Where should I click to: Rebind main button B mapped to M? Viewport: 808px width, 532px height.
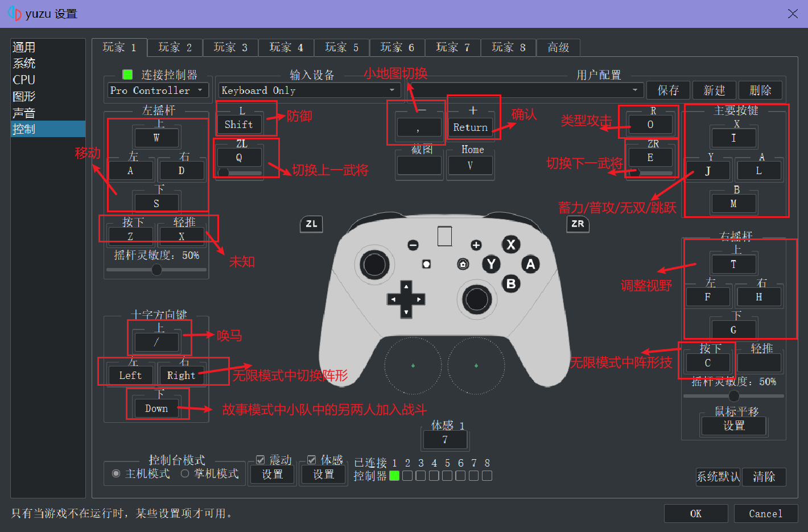(x=733, y=204)
